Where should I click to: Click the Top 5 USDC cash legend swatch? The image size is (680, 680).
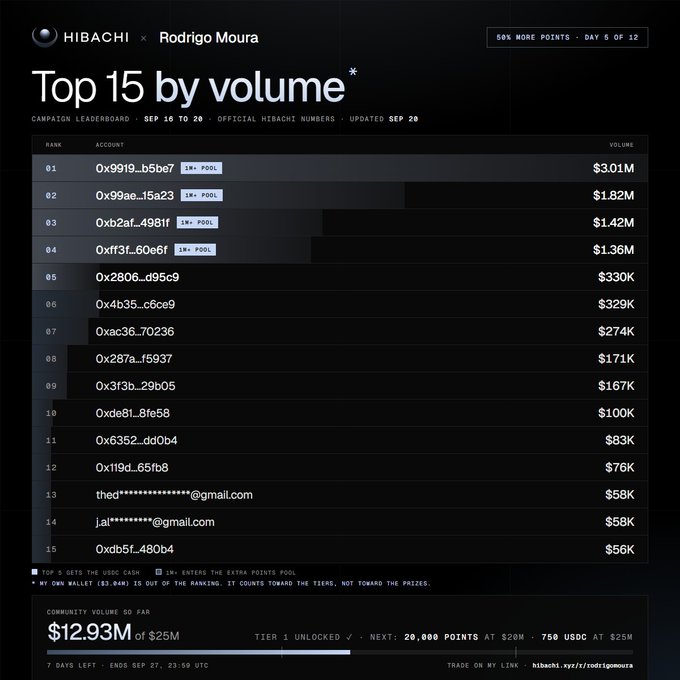[x=35, y=572]
